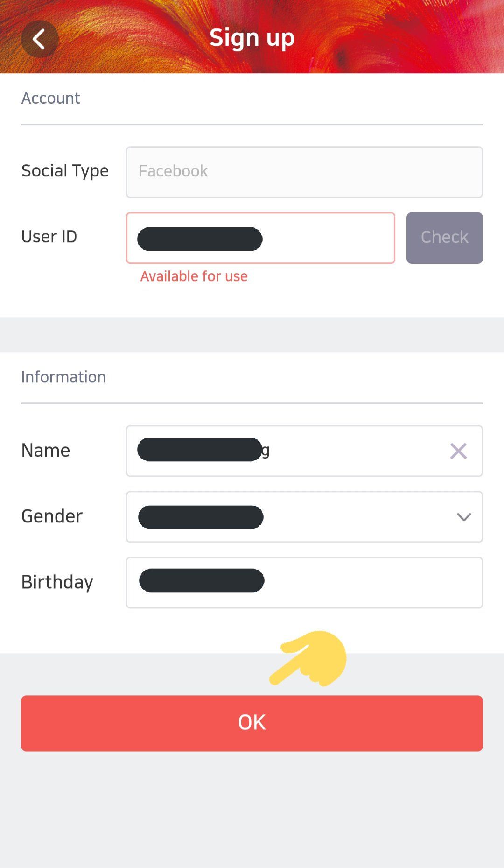Clear the Name field with X icon
Image resolution: width=504 pixels, height=868 pixels.
[x=458, y=451]
